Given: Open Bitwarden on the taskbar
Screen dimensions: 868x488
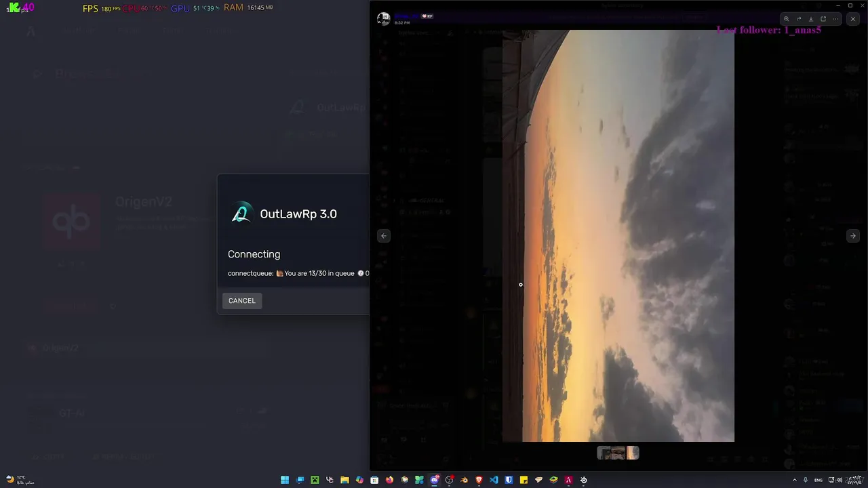Looking at the screenshot, I should tap(509, 480).
